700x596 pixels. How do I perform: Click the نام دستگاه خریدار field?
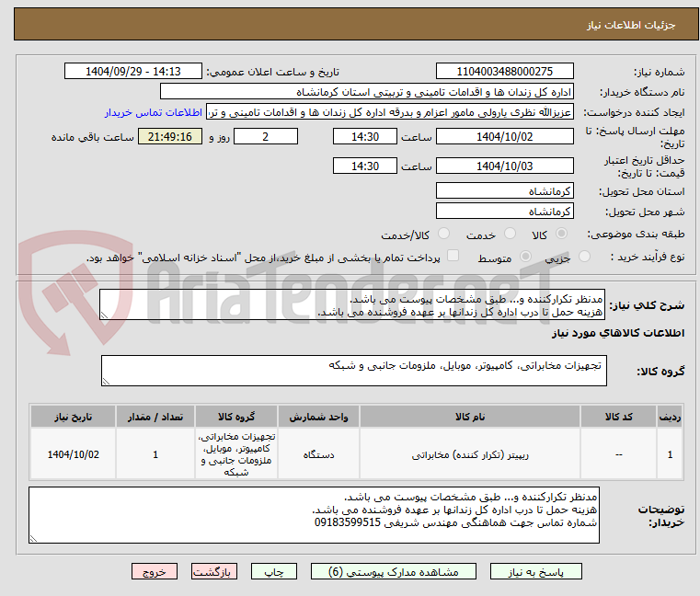point(366,92)
